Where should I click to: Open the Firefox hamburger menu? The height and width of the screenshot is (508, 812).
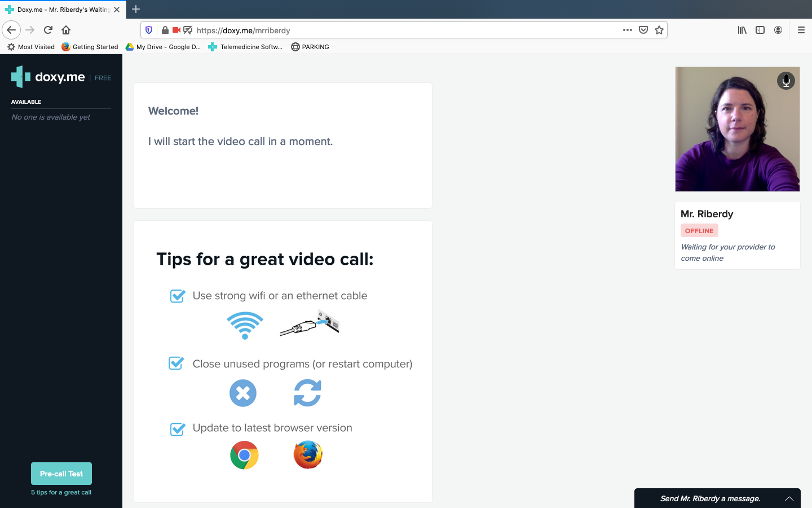[x=801, y=30]
